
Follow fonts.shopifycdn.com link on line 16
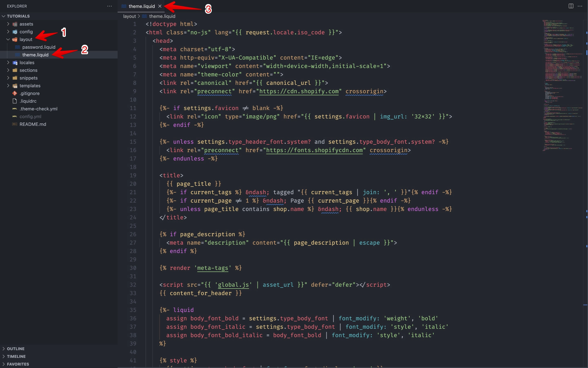click(x=314, y=150)
